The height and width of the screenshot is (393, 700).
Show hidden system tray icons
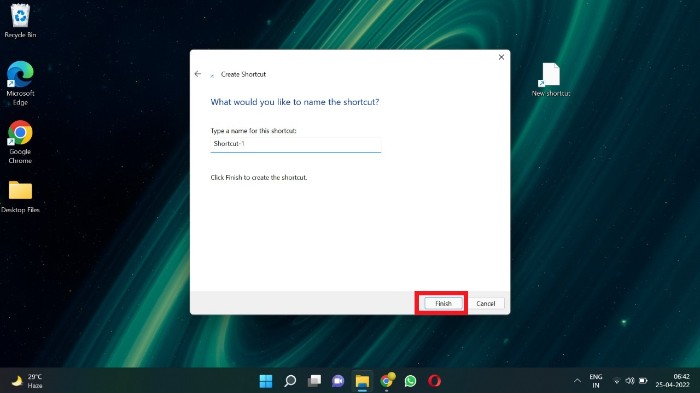577,381
